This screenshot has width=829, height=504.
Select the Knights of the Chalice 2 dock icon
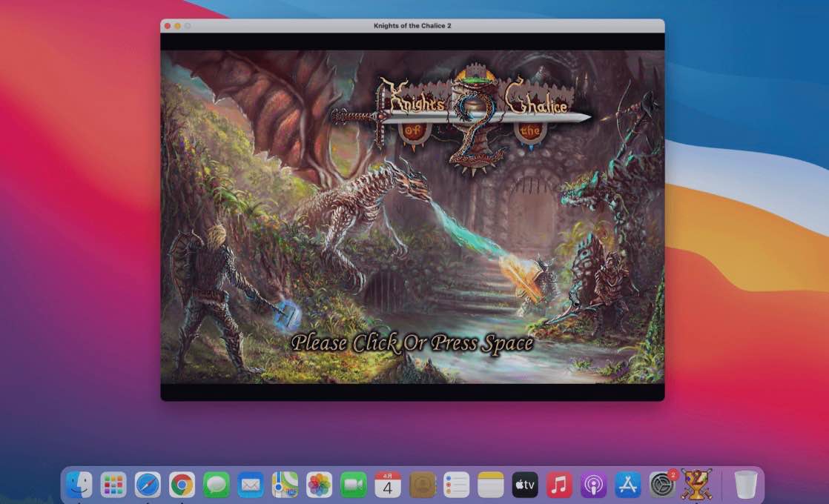tap(696, 485)
